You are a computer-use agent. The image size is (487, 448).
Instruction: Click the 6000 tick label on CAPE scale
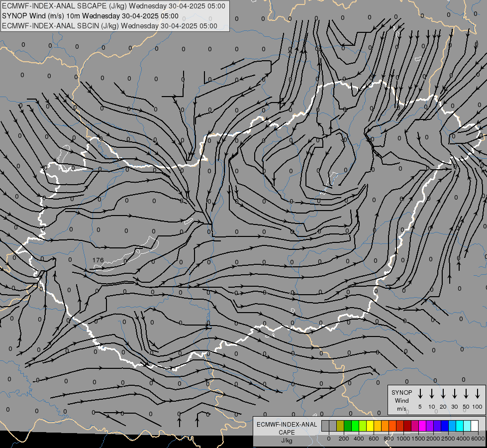(x=478, y=439)
